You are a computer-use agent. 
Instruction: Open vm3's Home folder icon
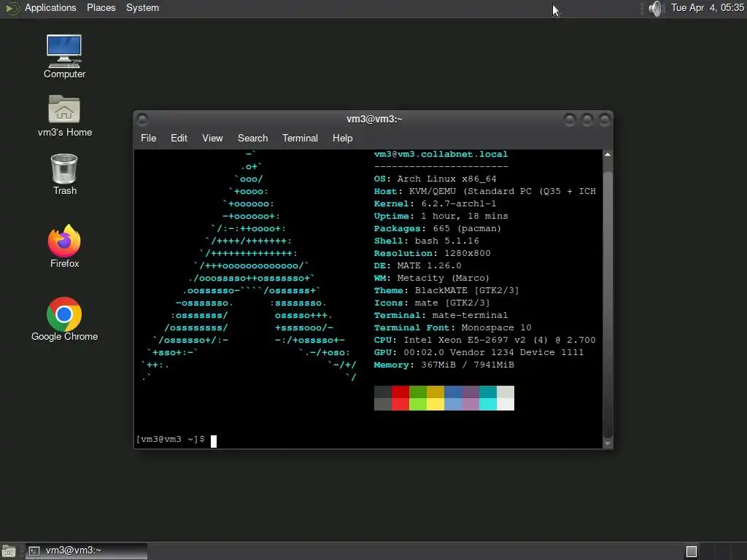tap(64, 116)
